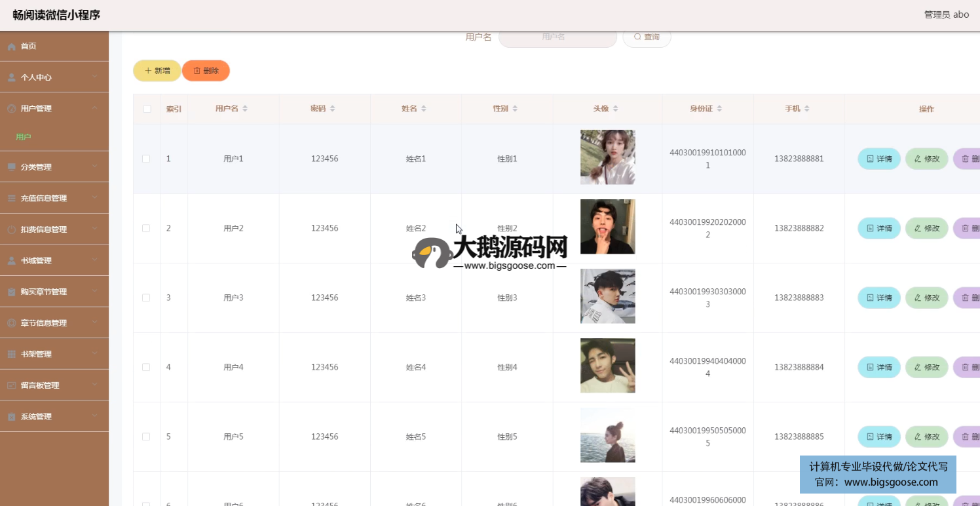Check the checkbox for row 用户2
980x506 pixels.
(146, 228)
